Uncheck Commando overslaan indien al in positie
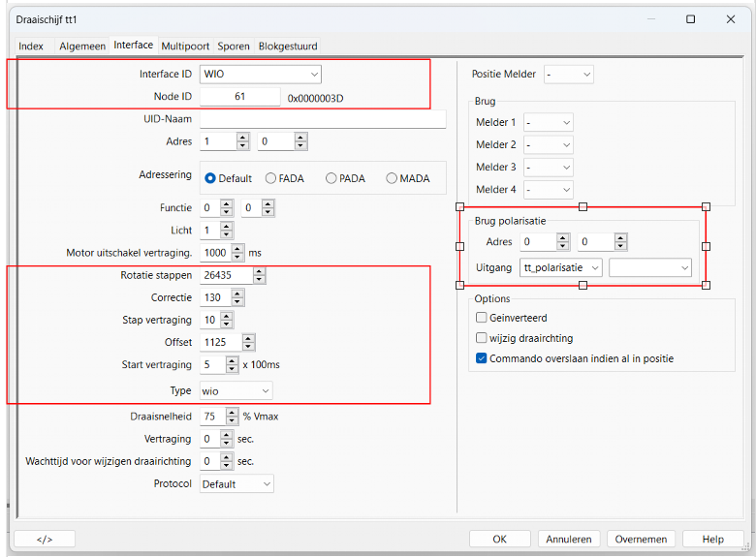 [481, 358]
